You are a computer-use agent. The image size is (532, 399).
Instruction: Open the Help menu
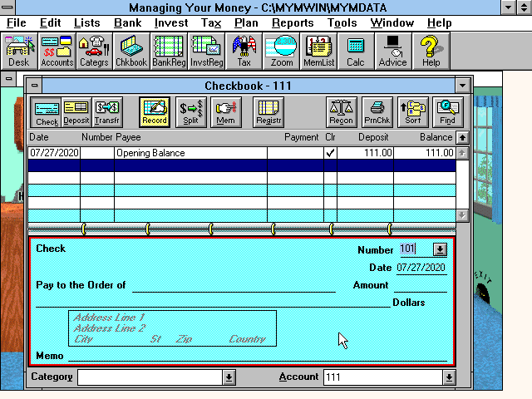pos(440,22)
